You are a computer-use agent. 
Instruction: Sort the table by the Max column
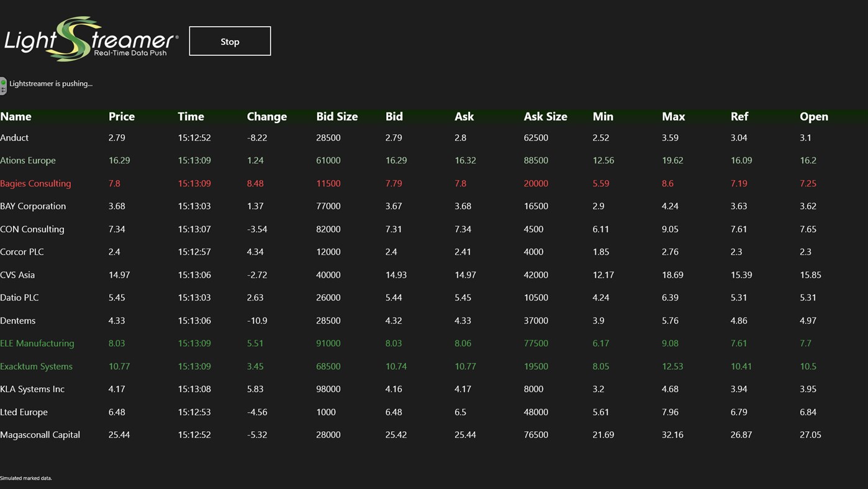coord(673,116)
